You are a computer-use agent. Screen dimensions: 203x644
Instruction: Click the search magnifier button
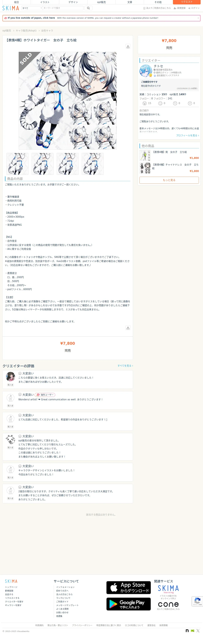88,8
